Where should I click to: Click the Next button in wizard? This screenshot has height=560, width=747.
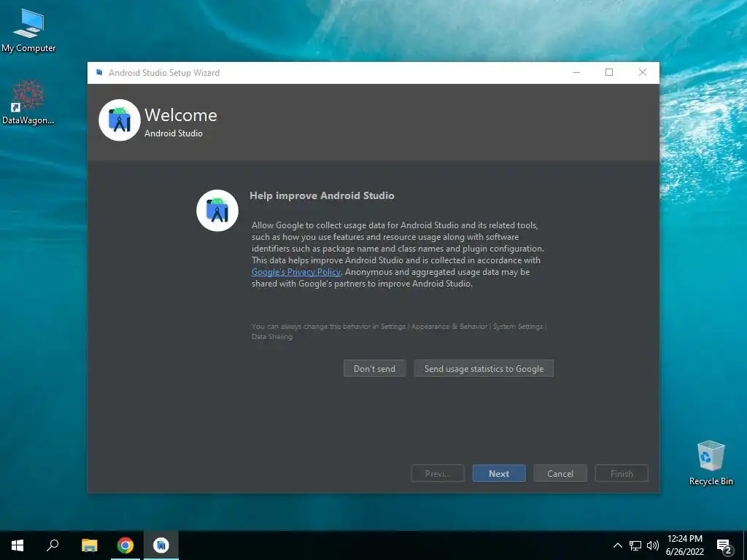(499, 473)
